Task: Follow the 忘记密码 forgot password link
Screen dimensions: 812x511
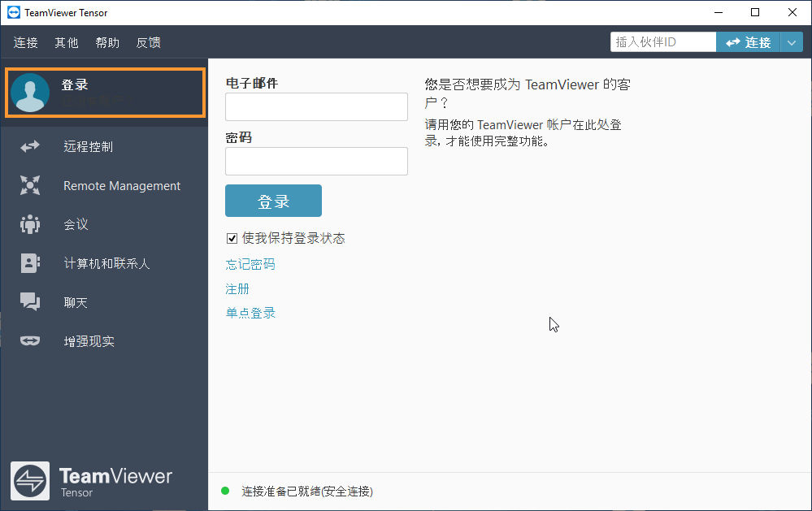Action: [250, 265]
